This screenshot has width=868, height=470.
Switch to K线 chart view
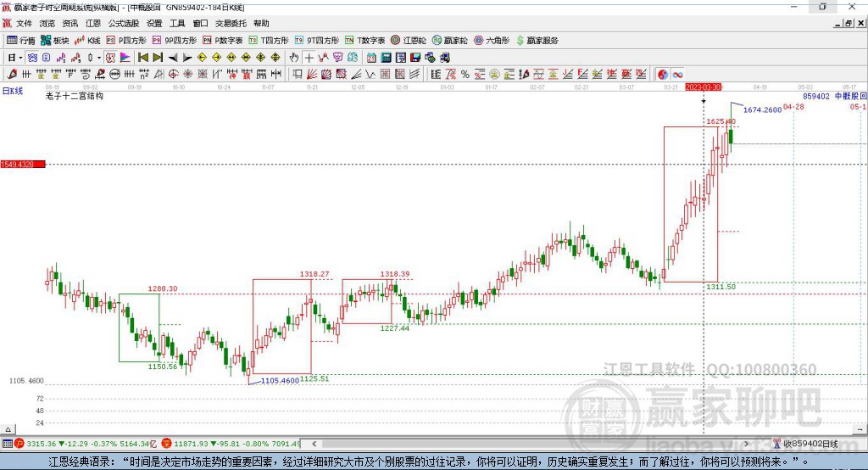tap(87, 40)
